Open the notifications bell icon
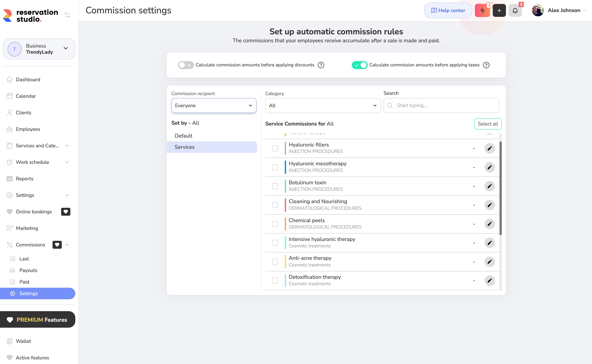592x364 pixels. click(515, 10)
